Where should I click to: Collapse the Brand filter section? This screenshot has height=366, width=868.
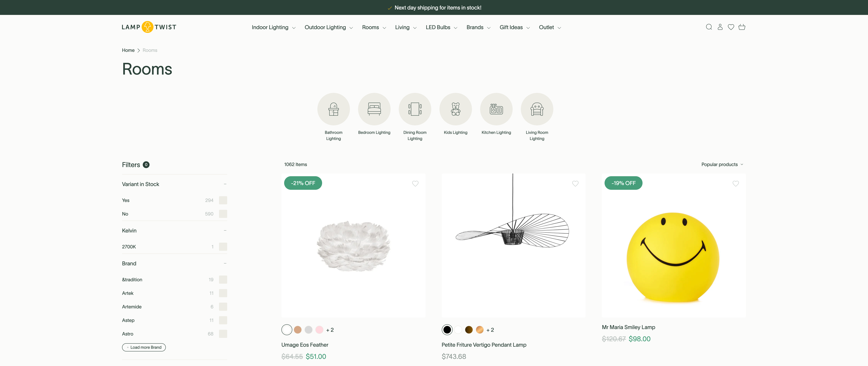[x=225, y=263]
